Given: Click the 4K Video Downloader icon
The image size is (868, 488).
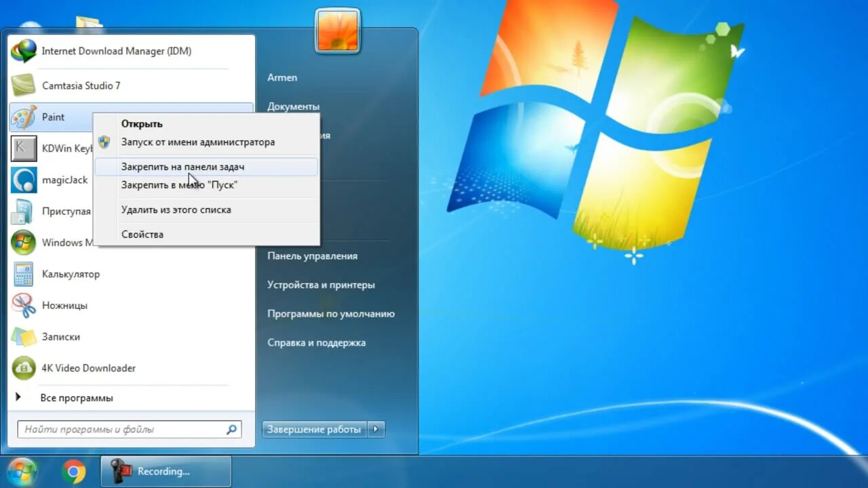Looking at the screenshot, I should pos(24,368).
